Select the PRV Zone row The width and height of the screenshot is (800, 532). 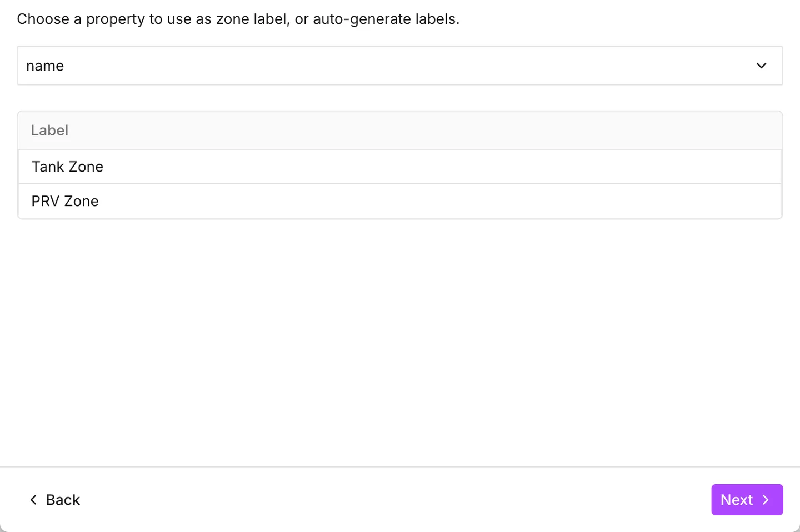click(x=400, y=201)
